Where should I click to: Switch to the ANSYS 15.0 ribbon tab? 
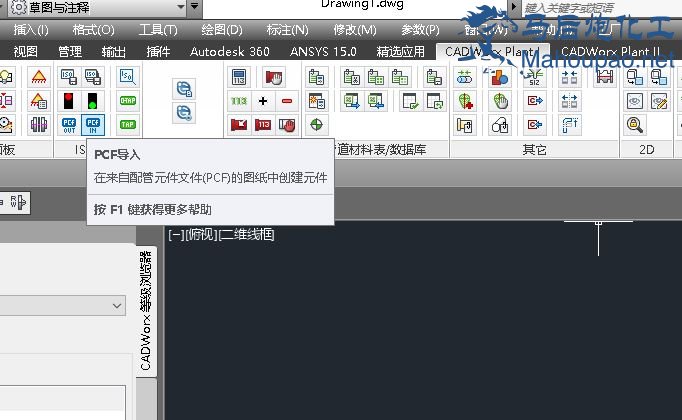click(321, 51)
